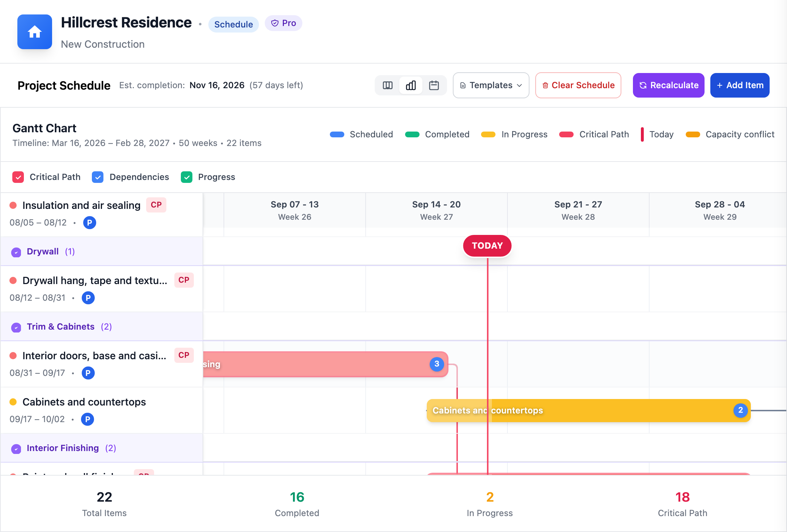Open the Schedule tab pill
787x532 pixels.
point(234,24)
